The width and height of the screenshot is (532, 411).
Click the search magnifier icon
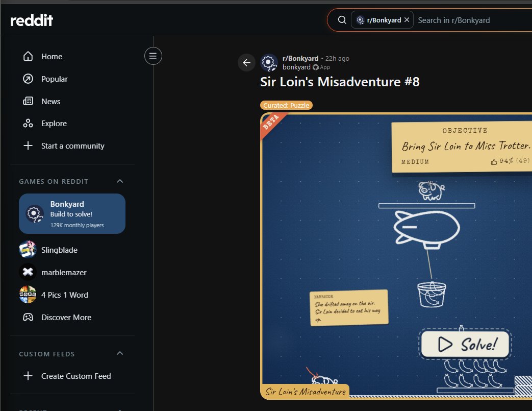(342, 20)
